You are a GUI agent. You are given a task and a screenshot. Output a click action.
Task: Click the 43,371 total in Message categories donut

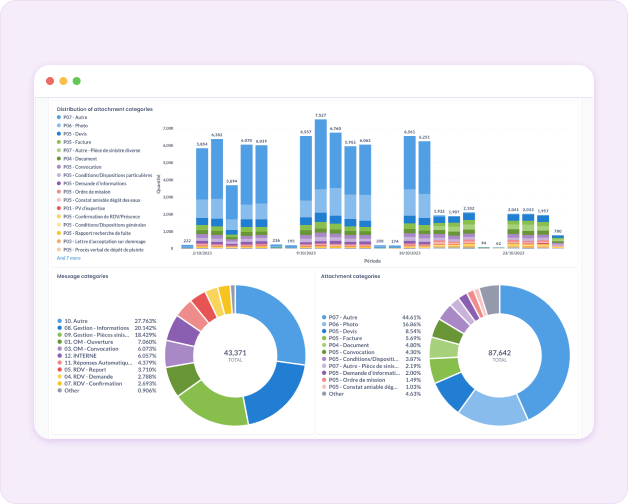point(235,353)
